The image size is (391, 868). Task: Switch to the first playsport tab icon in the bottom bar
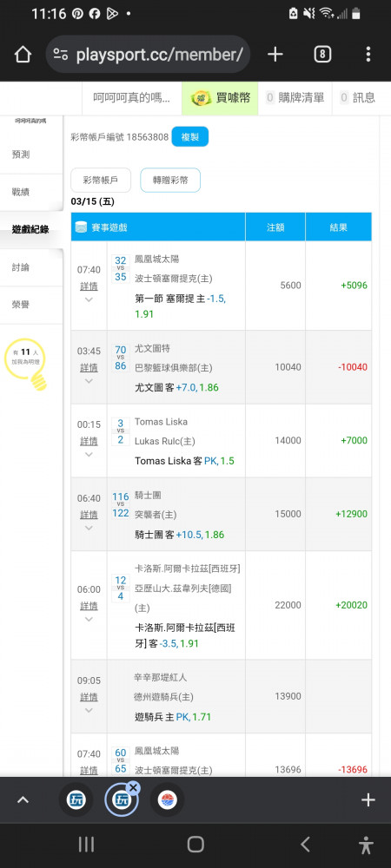click(x=76, y=800)
